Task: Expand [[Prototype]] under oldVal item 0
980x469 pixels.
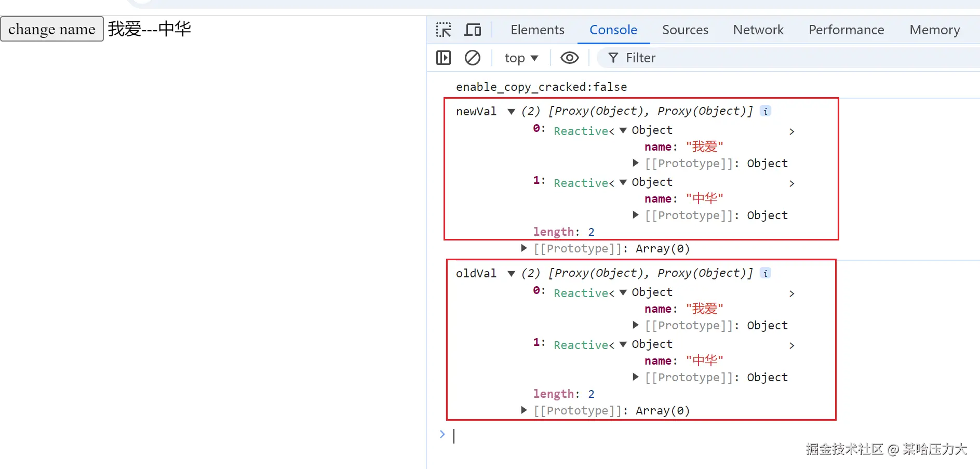Action: (x=636, y=325)
